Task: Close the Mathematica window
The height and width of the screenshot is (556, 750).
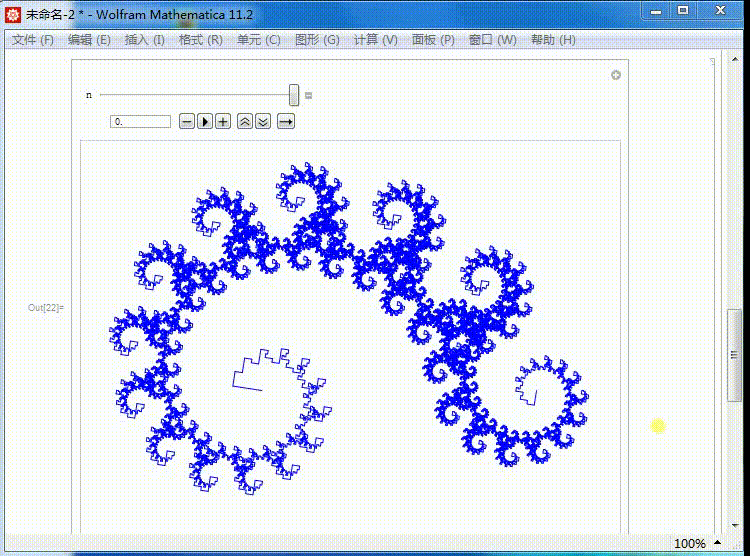Action: (721, 11)
